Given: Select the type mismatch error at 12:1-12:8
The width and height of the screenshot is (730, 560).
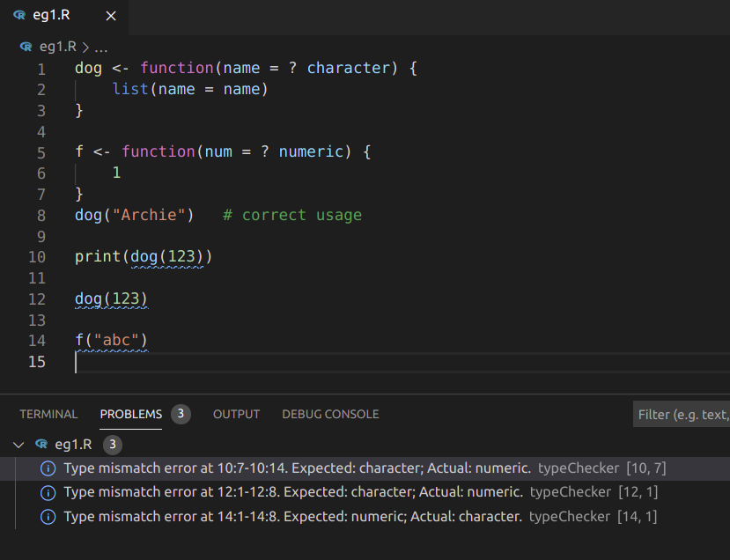Looking at the screenshot, I should [x=365, y=492].
